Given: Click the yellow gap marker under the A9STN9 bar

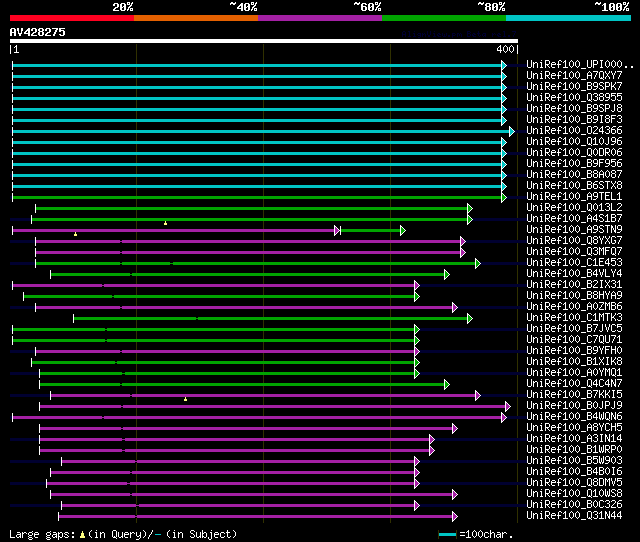Looking at the screenshot, I should pos(76,234).
